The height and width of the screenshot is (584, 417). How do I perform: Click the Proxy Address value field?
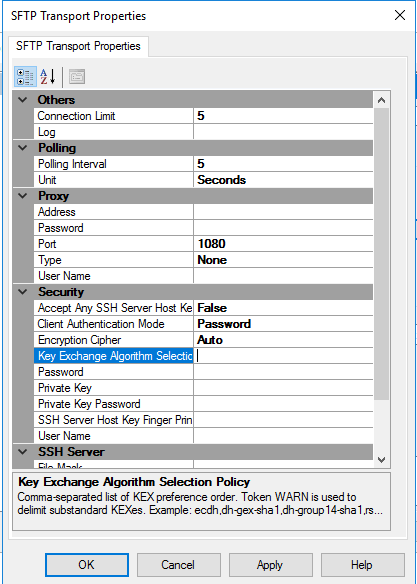coord(283,212)
